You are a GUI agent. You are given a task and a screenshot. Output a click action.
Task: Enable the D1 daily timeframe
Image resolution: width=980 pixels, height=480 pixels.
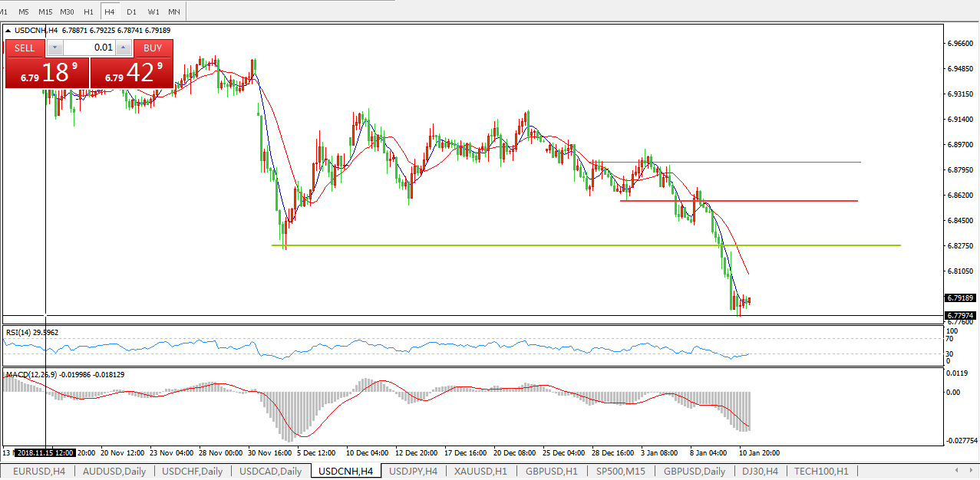click(131, 12)
